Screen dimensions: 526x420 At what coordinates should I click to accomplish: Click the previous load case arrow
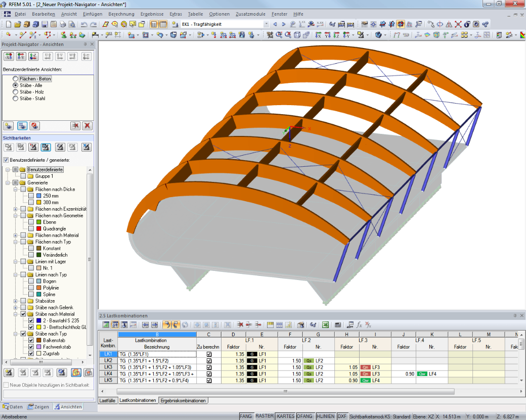point(275,24)
